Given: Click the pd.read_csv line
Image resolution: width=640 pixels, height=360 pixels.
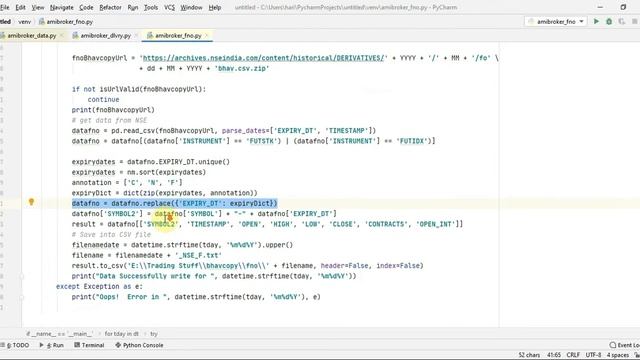Looking at the screenshot, I should point(224,131).
